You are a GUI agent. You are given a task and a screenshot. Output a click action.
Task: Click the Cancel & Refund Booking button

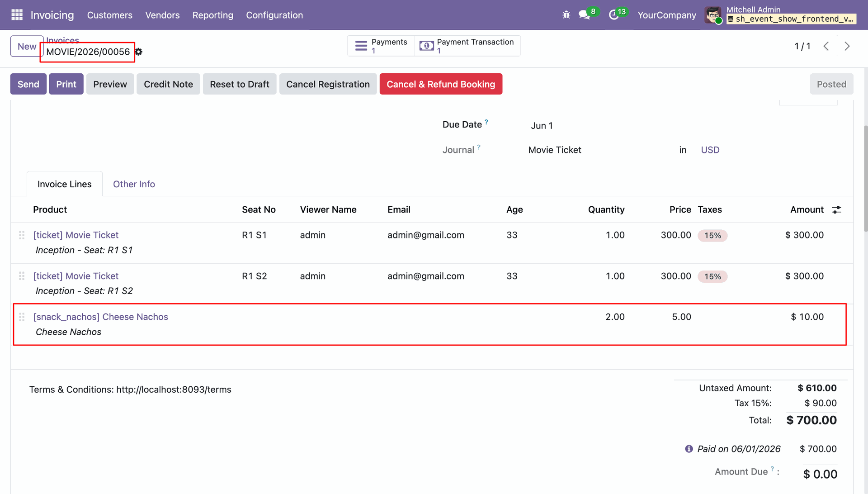pyautogui.click(x=441, y=84)
